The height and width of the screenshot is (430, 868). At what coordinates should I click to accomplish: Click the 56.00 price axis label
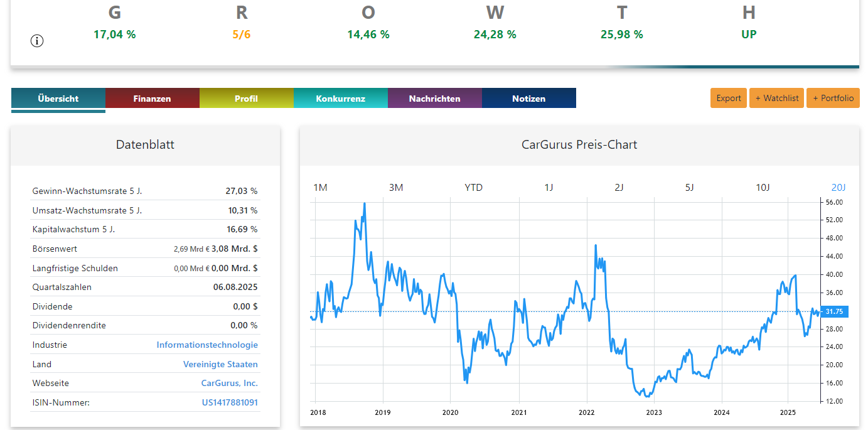(x=835, y=202)
